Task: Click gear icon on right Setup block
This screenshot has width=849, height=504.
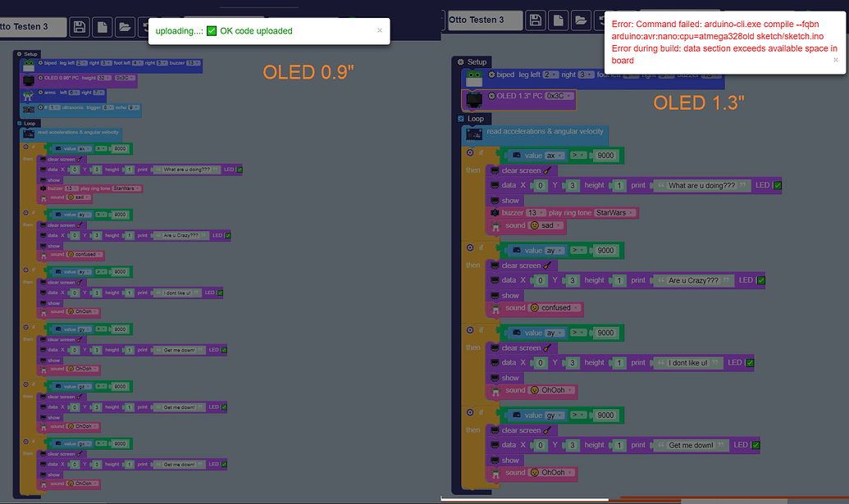Action: point(461,62)
